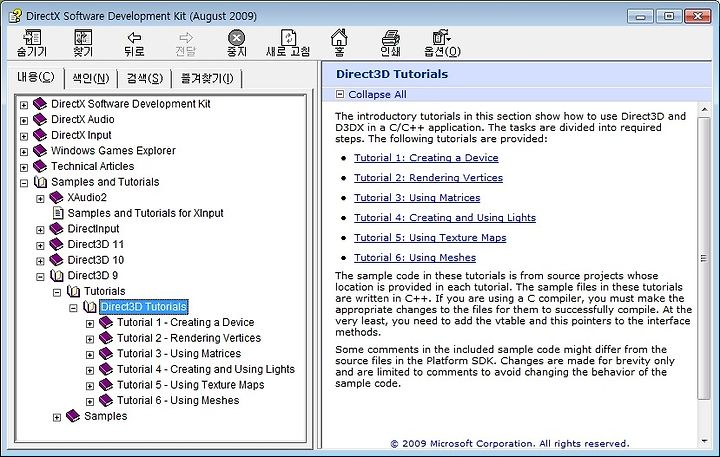720x457 pixels.
Task: Switch to the 즐겨찾기(I) favorites tab
Action: tap(207, 79)
